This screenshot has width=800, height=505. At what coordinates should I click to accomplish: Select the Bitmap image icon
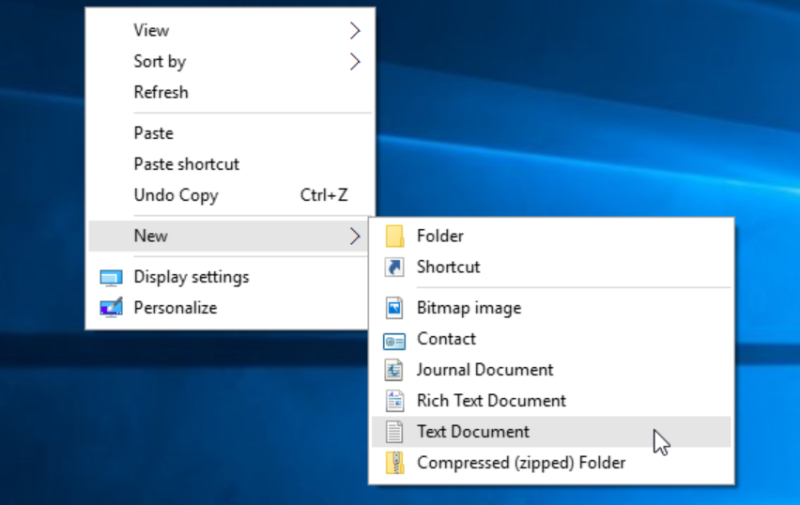click(x=395, y=308)
